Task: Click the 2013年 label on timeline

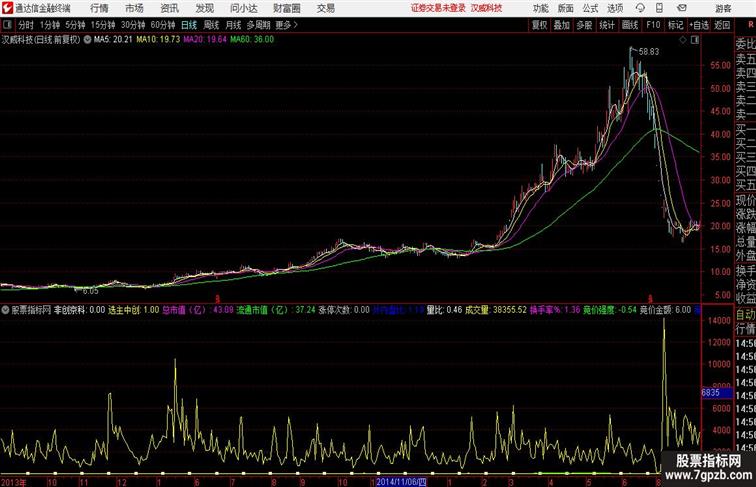Action: (14, 482)
